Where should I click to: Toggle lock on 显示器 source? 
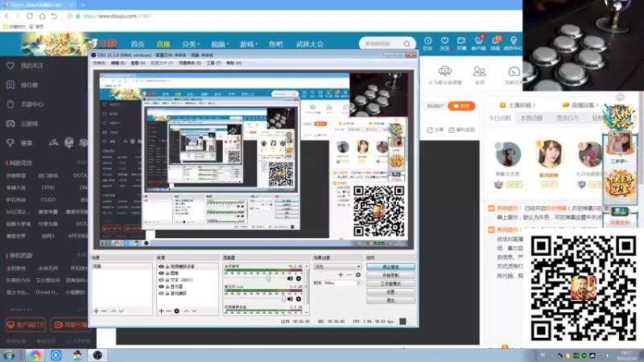167,286
